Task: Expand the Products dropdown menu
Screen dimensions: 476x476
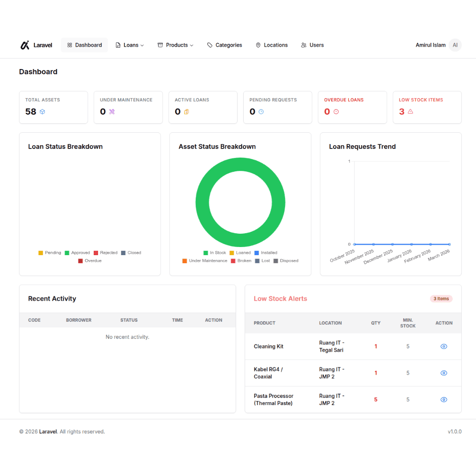Action: (x=176, y=45)
